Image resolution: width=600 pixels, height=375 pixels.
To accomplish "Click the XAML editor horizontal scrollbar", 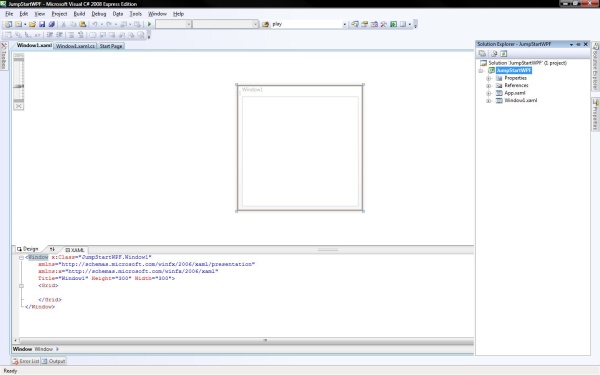I will (246, 340).
